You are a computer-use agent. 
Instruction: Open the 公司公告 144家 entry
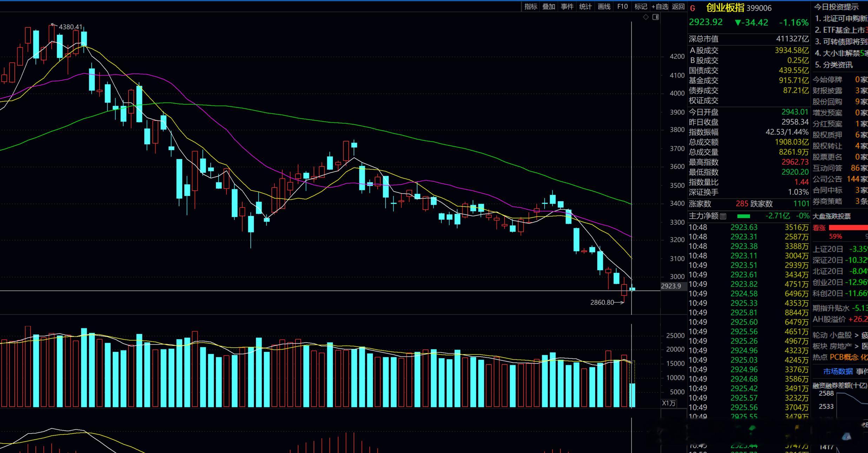840,179
